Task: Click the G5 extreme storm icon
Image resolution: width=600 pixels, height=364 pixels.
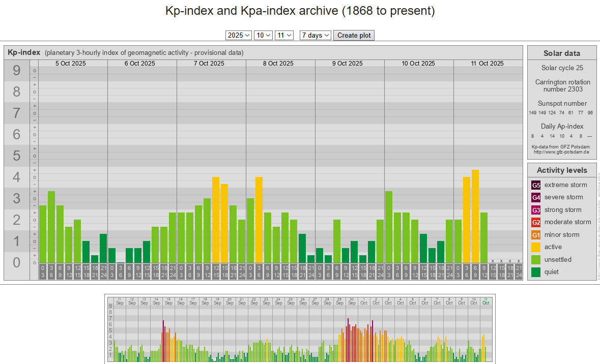Action: pyautogui.click(x=536, y=185)
